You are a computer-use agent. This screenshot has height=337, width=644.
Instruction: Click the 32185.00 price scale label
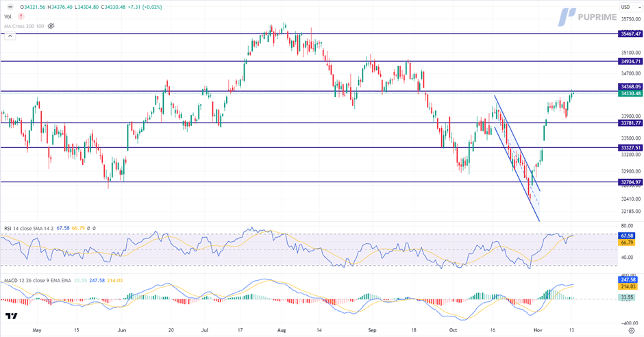click(631, 212)
